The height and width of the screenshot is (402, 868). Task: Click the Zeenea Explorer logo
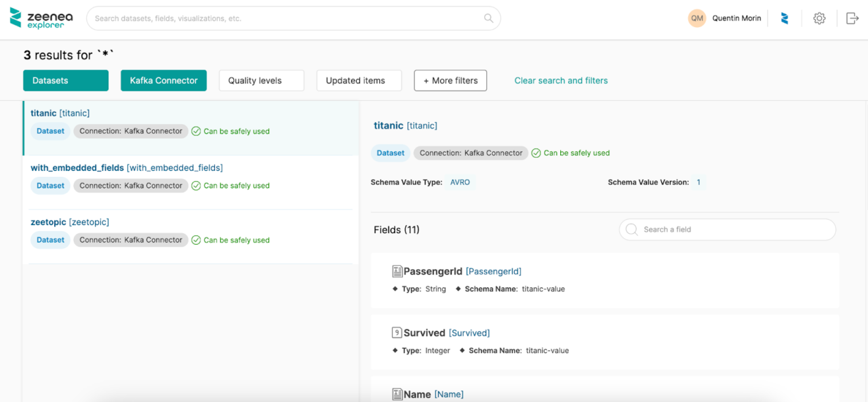41,18
